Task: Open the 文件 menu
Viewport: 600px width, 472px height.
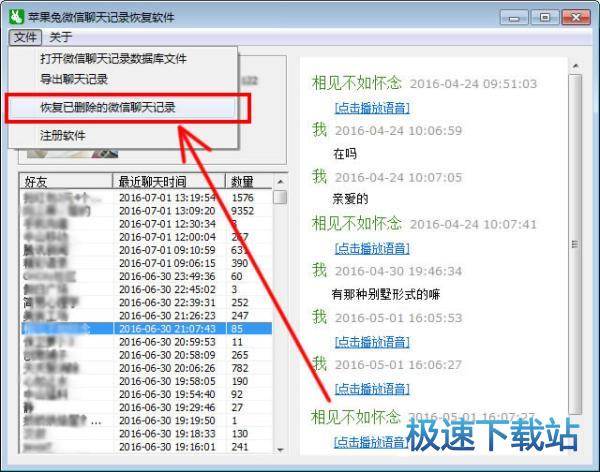Action: [25, 38]
